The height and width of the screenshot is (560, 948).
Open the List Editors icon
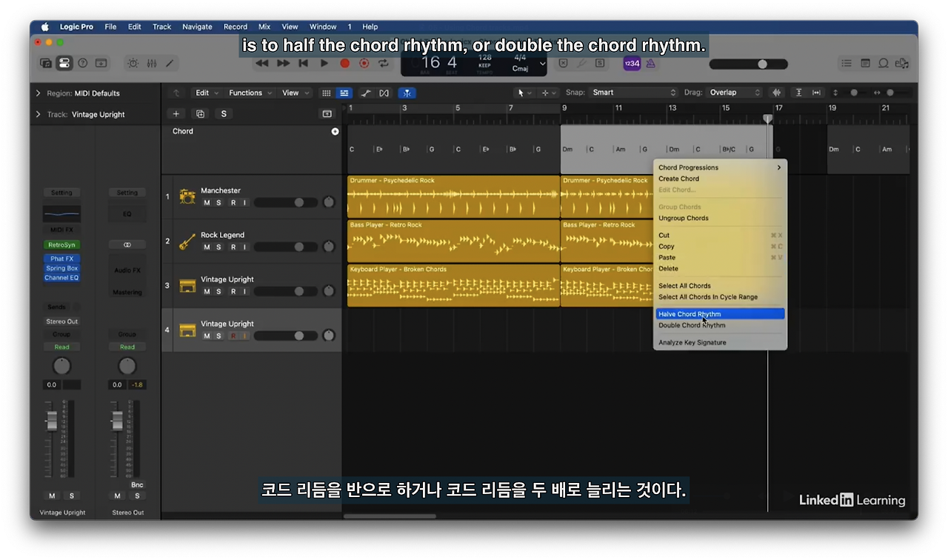[x=847, y=64]
